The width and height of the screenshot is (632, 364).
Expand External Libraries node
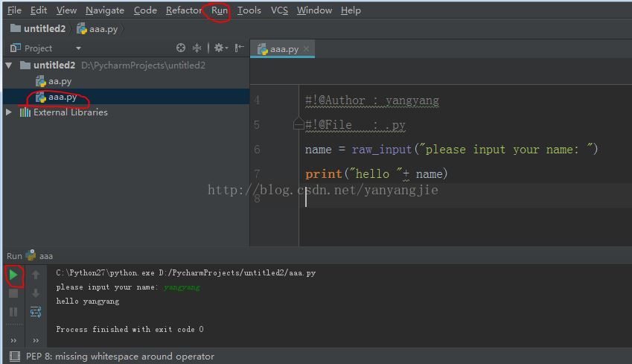click(9, 112)
